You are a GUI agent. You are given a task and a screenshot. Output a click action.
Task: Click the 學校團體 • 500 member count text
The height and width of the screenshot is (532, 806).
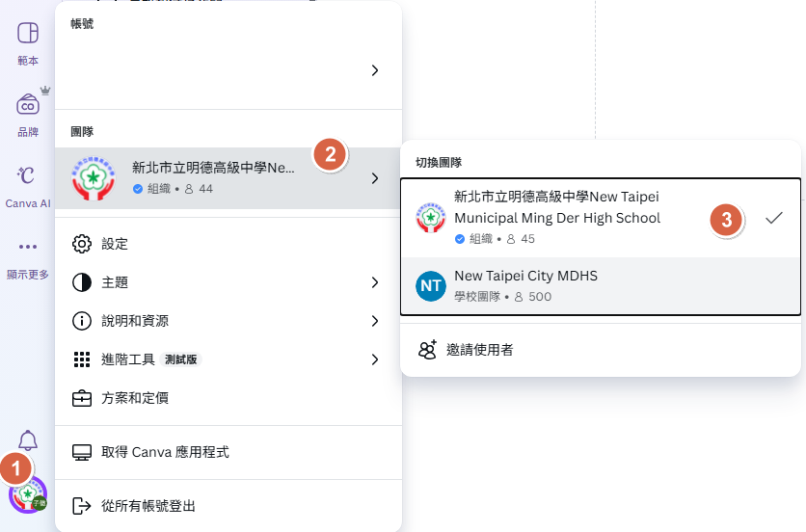[x=502, y=297]
